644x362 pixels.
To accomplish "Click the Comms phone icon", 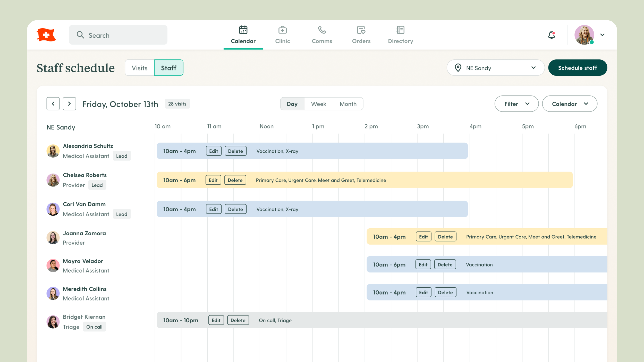I will click(322, 30).
